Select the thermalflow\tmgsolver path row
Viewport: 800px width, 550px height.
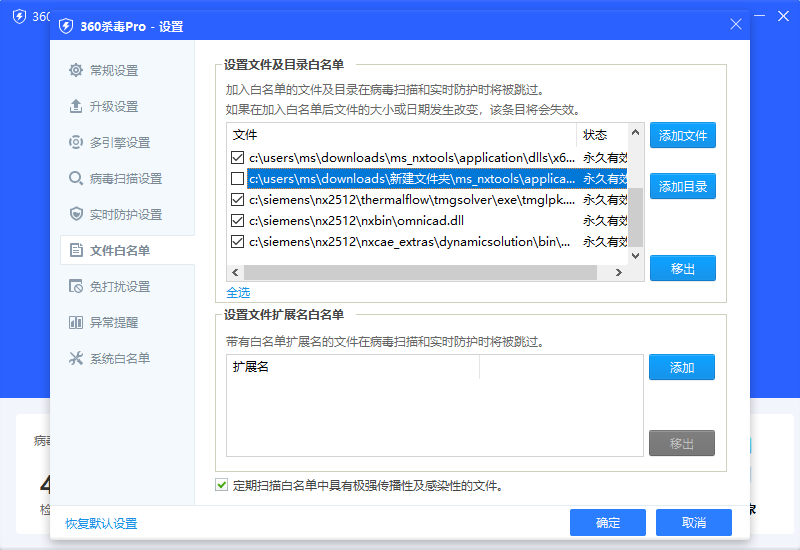click(x=428, y=199)
